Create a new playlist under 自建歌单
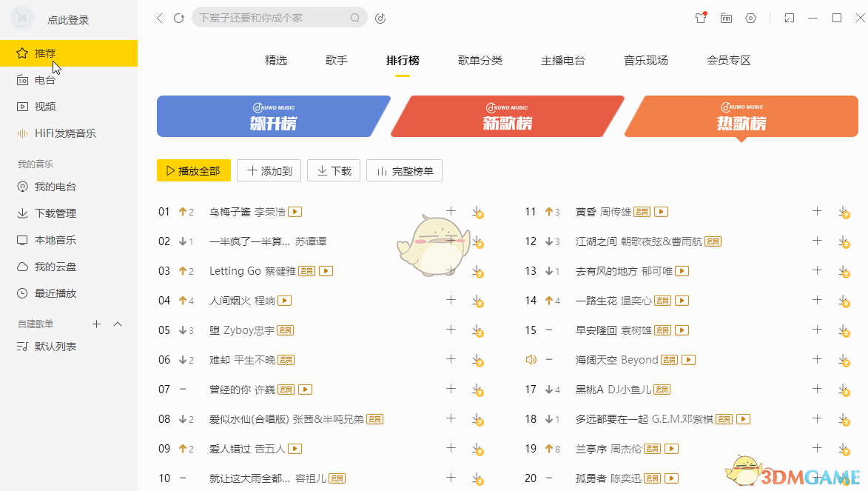The width and height of the screenshot is (868, 491). [x=96, y=324]
